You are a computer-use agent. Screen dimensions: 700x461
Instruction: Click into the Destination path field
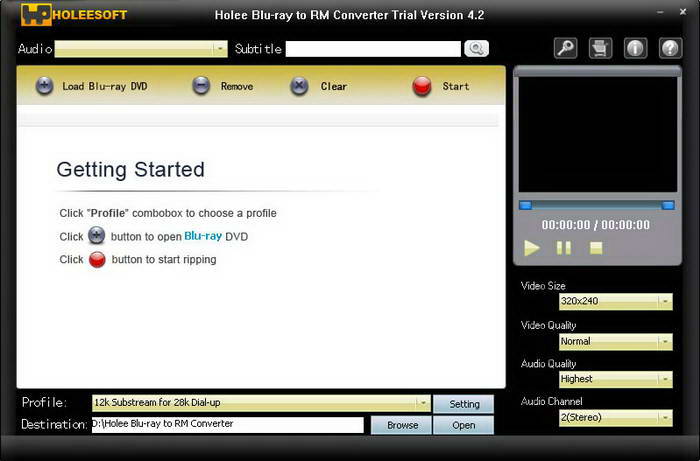228,424
